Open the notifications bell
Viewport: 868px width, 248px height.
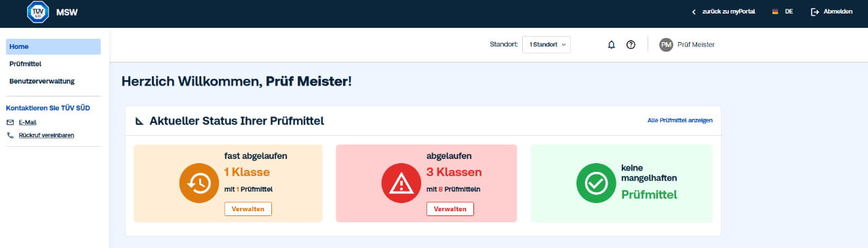click(x=611, y=45)
